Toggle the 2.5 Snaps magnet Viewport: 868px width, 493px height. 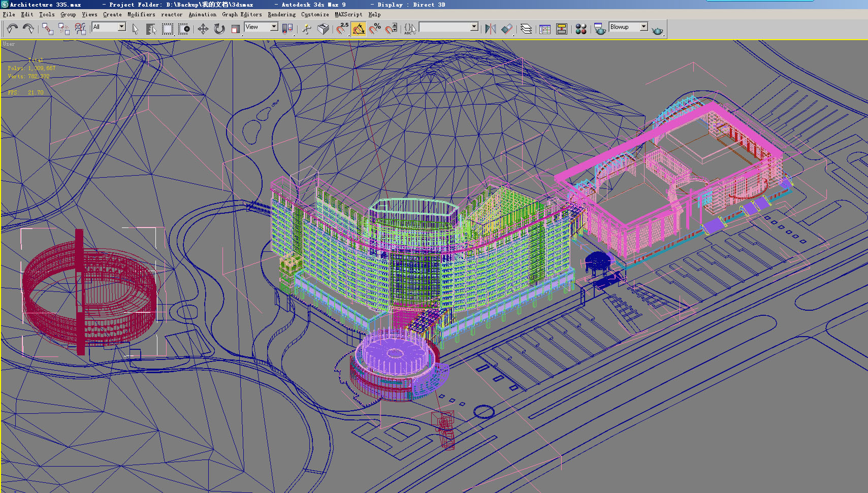(x=342, y=29)
